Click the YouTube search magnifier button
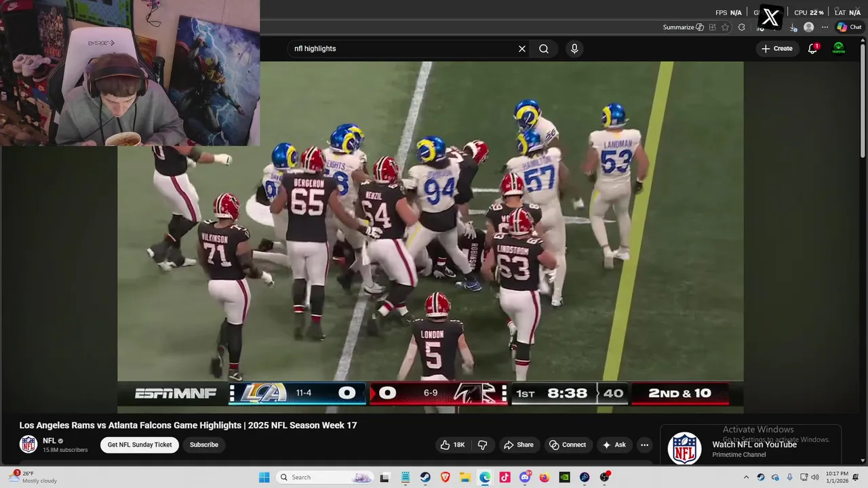The height and width of the screenshot is (488, 868). [544, 49]
